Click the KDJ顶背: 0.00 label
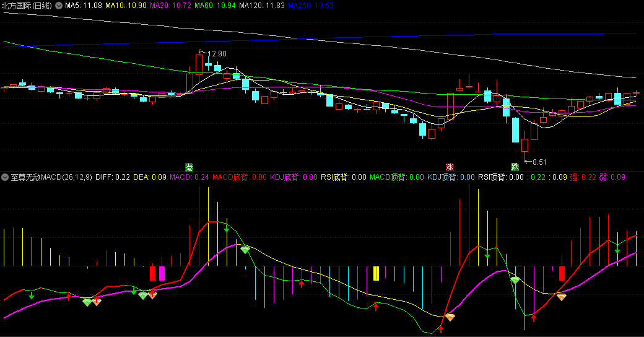Image resolution: width=644 pixels, height=337 pixels. pyautogui.click(x=451, y=177)
